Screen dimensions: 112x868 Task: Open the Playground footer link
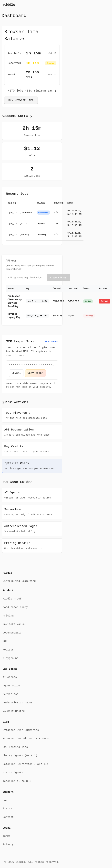tap(10, 658)
